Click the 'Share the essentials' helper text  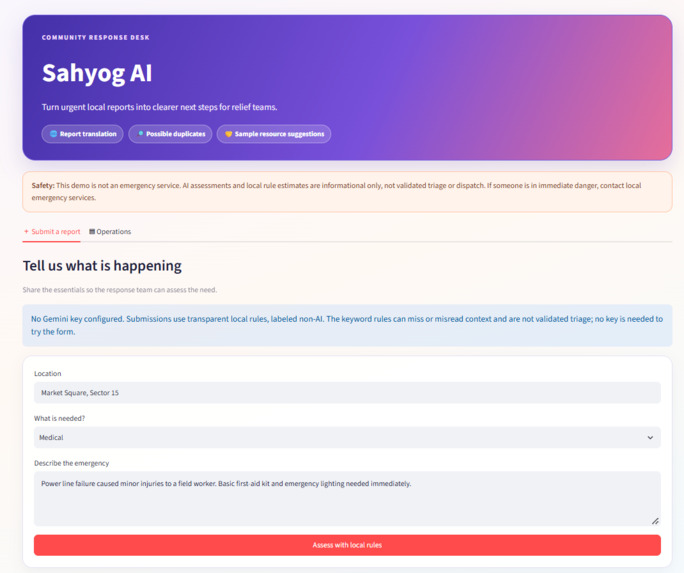tap(120, 290)
